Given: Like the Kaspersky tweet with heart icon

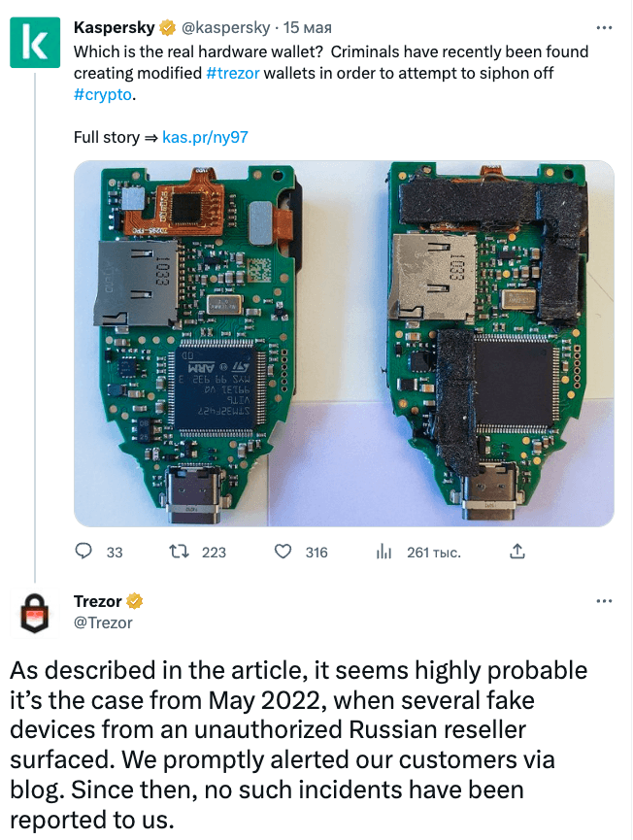Looking at the screenshot, I should click(283, 552).
